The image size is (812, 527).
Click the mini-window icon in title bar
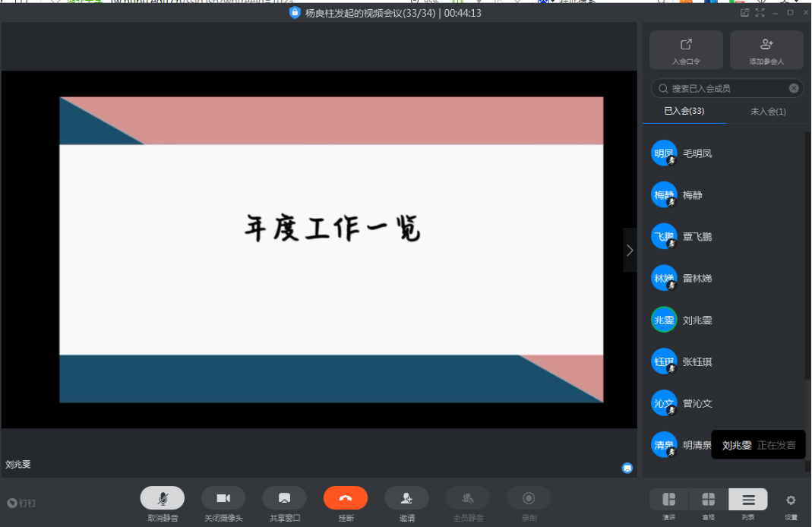pyautogui.click(x=744, y=13)
